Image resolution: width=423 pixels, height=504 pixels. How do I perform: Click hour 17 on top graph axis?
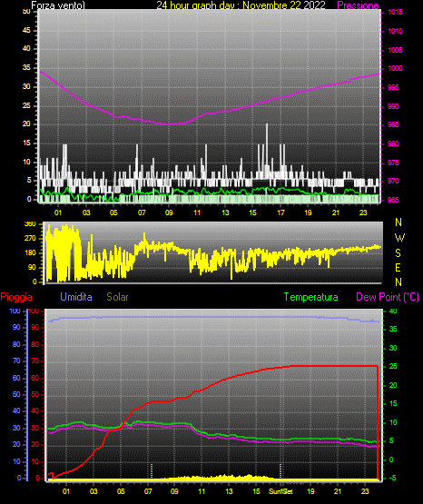pyautogui.click(x=280, y=212)
